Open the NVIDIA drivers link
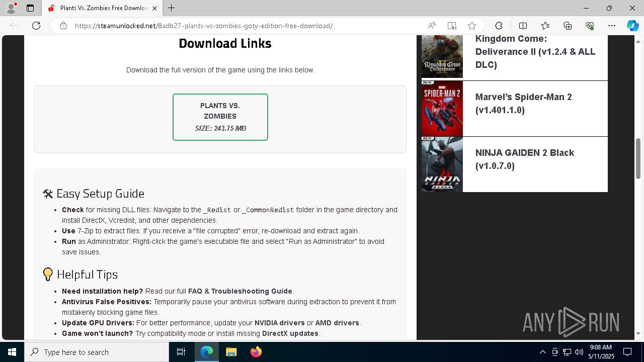The image size is (644, 362). [x=280, y=323]
